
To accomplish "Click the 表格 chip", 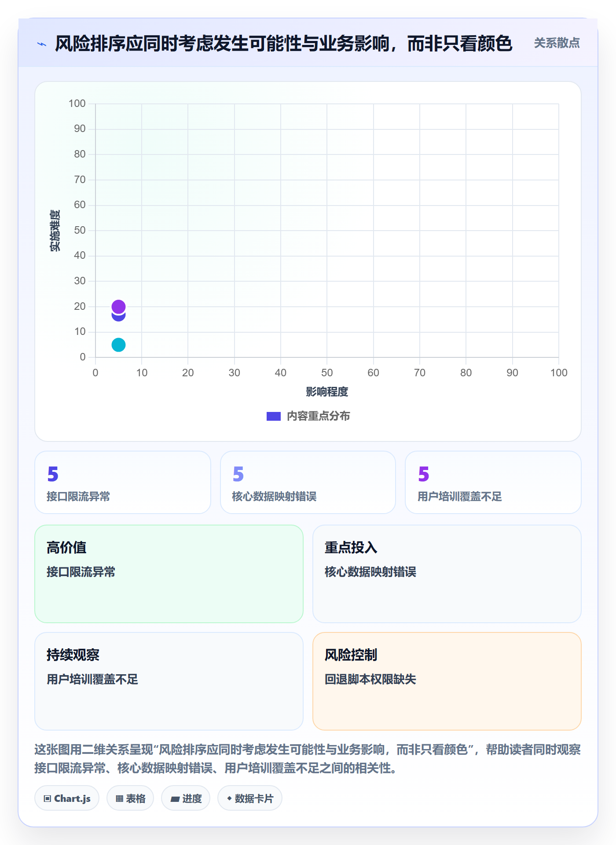I will pos(130,798).
